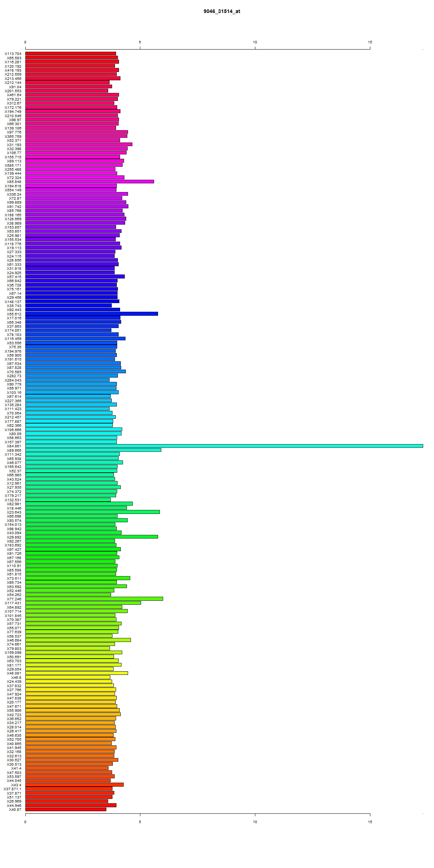Click the X37.871.1 label

pos(12,789)
